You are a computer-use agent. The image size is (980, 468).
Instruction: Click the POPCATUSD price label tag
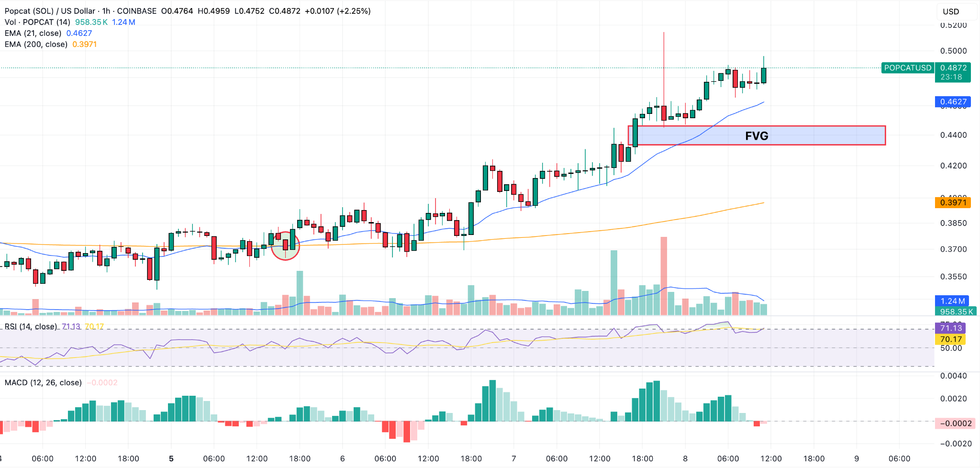(x=908, y=68)
